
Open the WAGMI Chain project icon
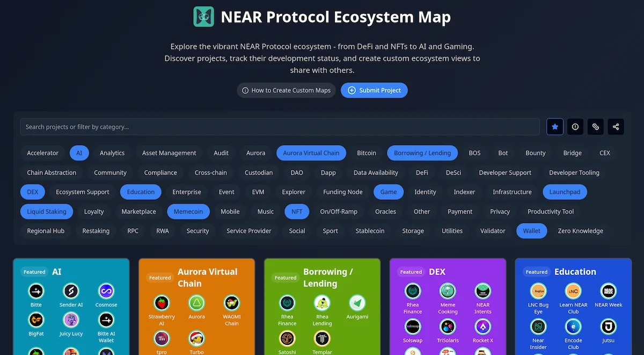(232, 303)
